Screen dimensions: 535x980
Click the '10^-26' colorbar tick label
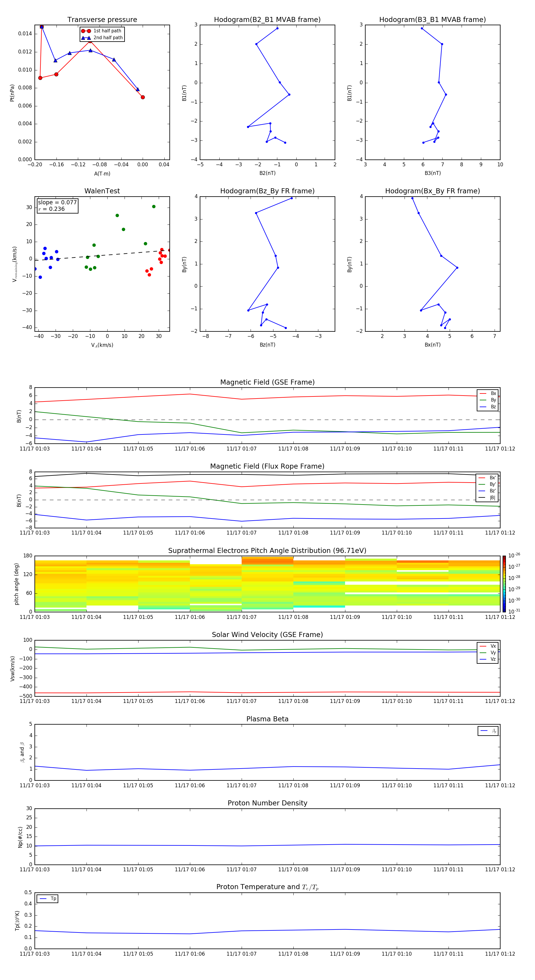pos(514,555)
